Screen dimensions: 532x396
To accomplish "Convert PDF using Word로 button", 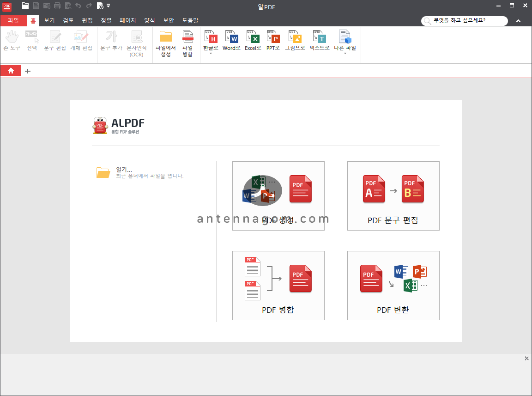I will [231, 40].
